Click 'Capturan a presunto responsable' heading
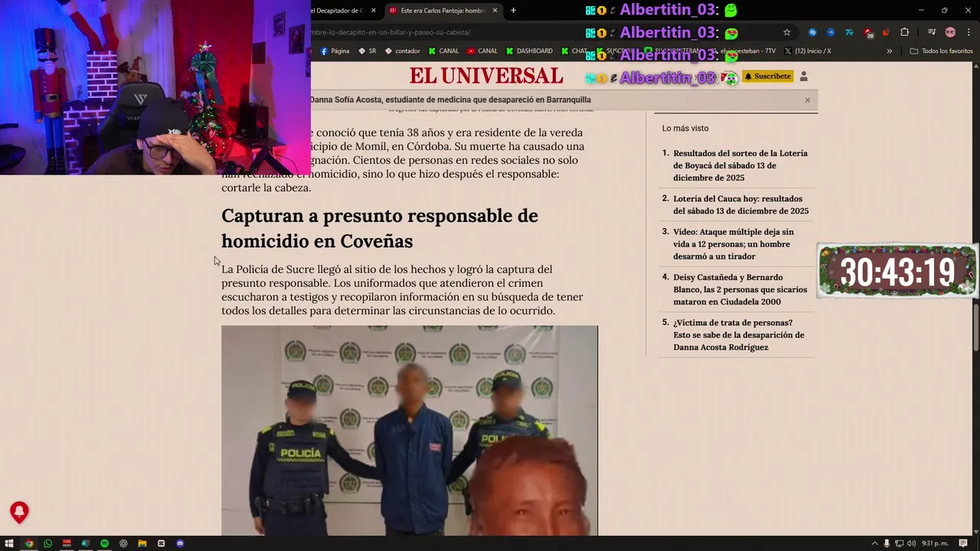 [x=380, y=228]
